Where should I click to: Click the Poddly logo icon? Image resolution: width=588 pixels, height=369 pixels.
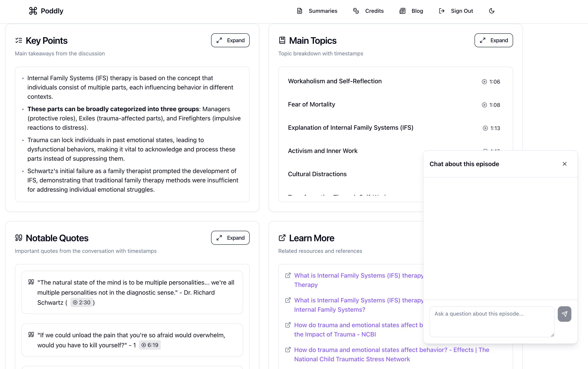tap(33, 11)
